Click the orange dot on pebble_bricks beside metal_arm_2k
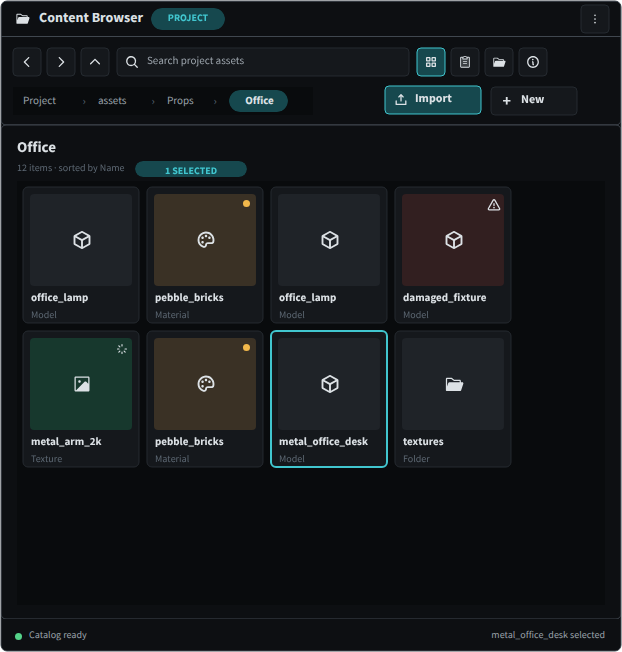 click(247, 348)
